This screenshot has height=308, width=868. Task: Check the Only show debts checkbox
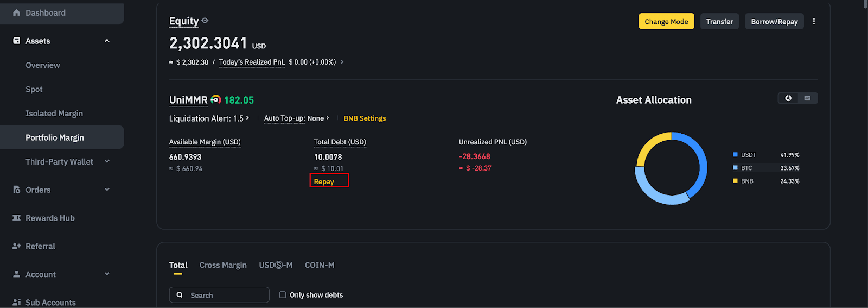point(283,295)
